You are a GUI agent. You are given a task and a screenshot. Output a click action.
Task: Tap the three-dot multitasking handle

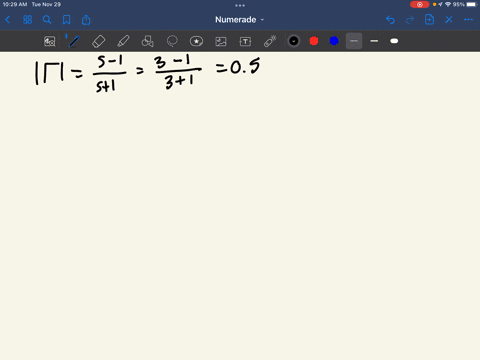pyautogui.click(x=240, y=5)
